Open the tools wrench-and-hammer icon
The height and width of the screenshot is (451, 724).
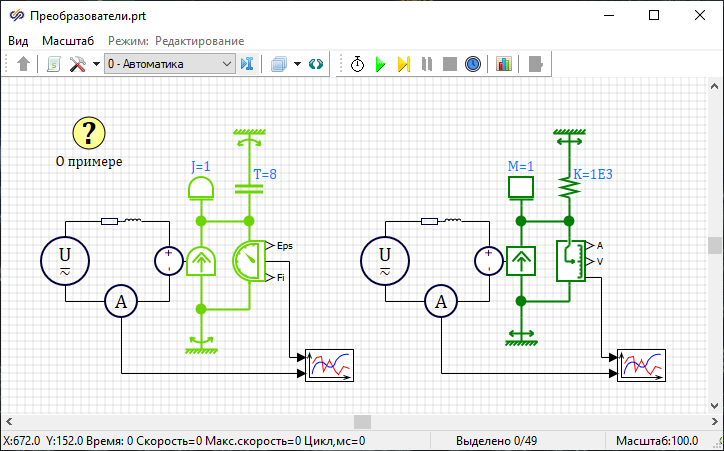(78, 64)
